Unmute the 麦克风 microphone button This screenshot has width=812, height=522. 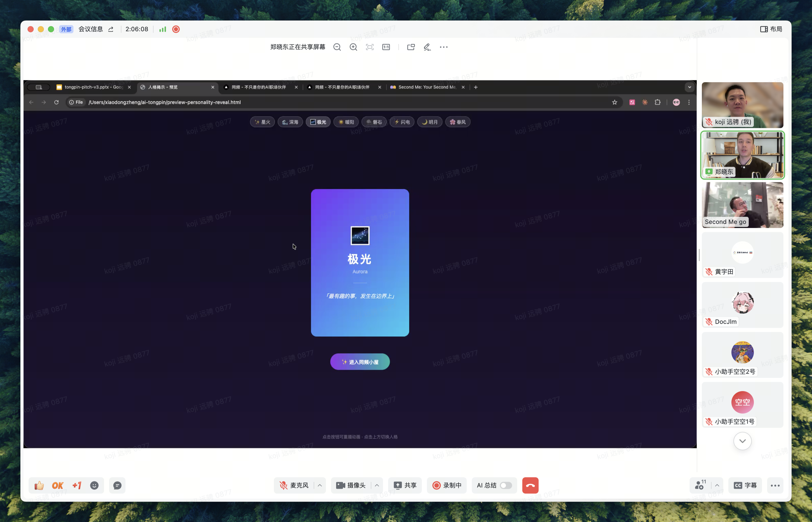[x=294, y=485]
